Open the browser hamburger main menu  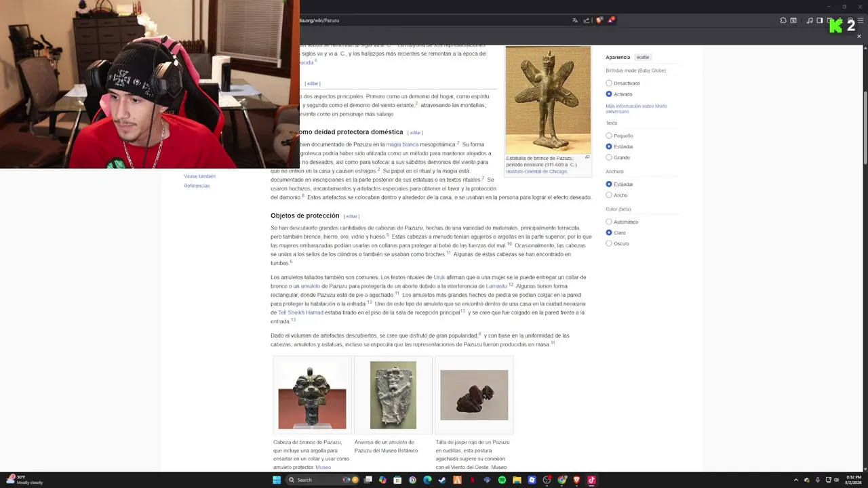(x=861, y=20)
